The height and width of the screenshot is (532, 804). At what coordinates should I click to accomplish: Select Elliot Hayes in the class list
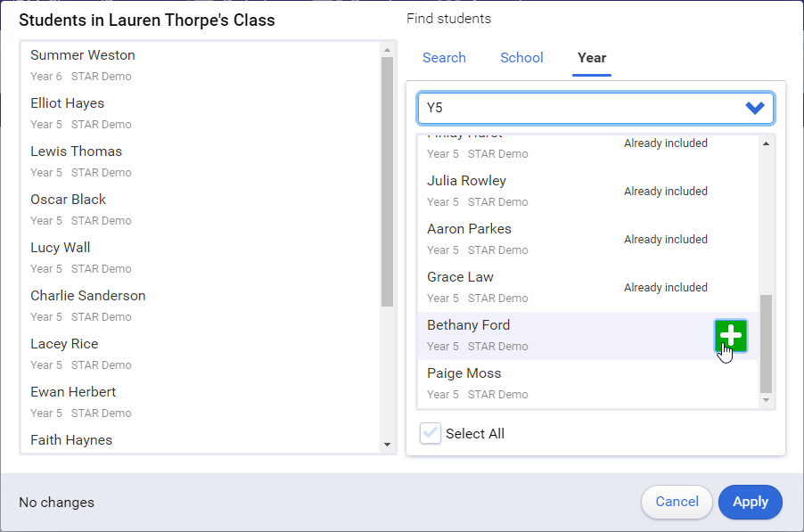[200, 113]
